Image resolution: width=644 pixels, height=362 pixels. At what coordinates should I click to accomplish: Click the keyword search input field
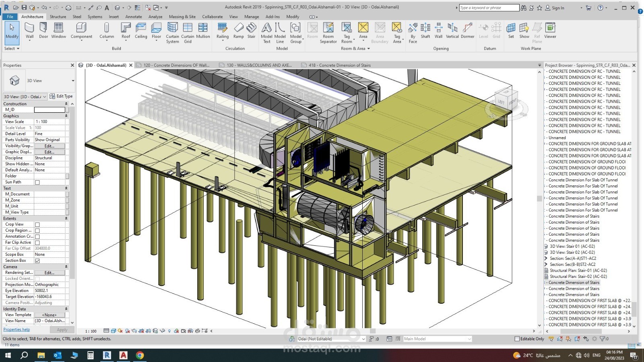pyautogui.click(x=489, y=8)
